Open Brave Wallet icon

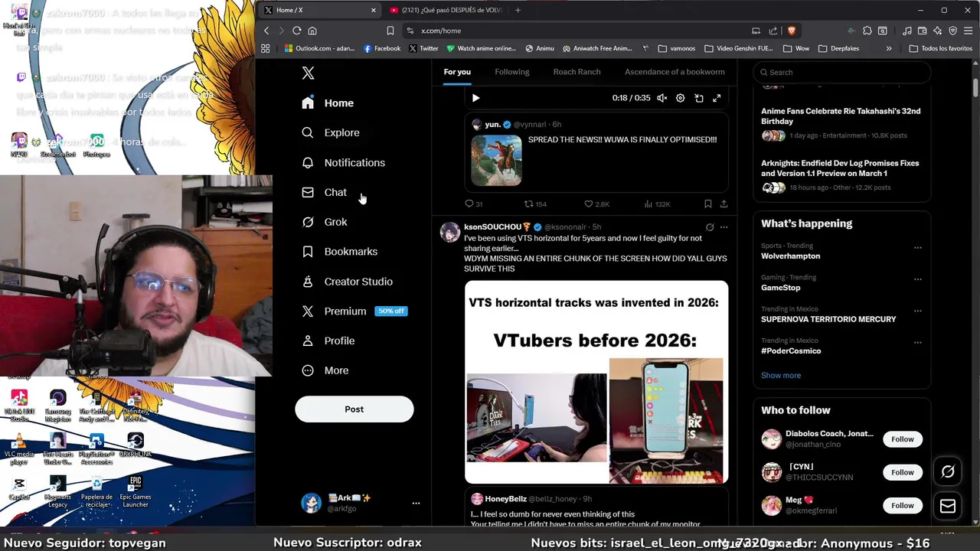coord(922,31)
